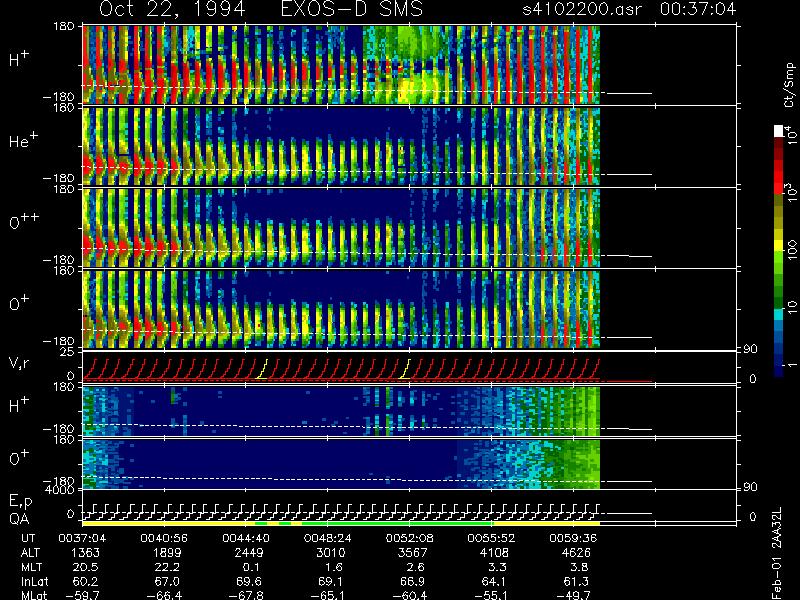Viewport: 800px width, 600px height.
Task: Select the header time '00:37:04'
Action: 698,9
